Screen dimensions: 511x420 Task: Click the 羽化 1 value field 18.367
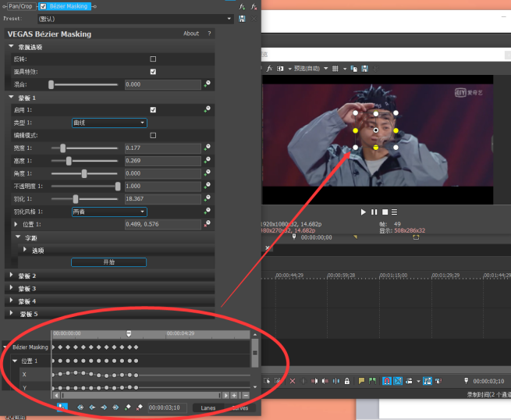[x=163, y=199]
